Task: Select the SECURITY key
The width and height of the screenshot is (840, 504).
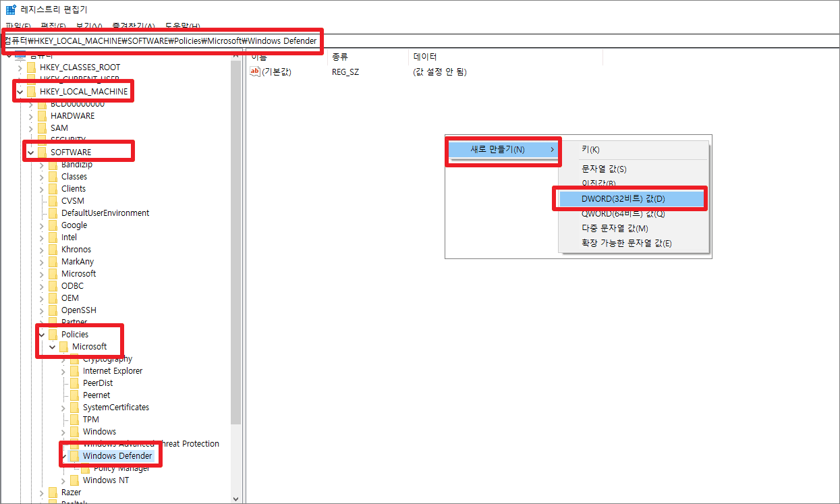Action: point(68,140)
